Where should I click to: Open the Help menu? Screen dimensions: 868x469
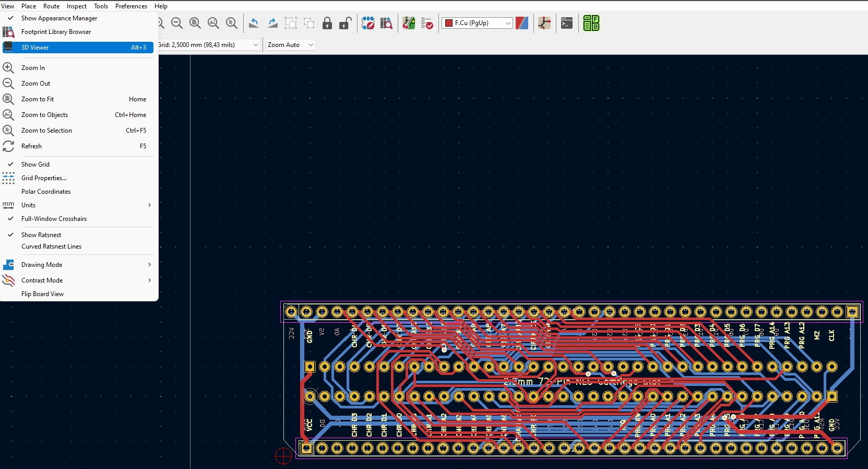[x=161, y=6]
